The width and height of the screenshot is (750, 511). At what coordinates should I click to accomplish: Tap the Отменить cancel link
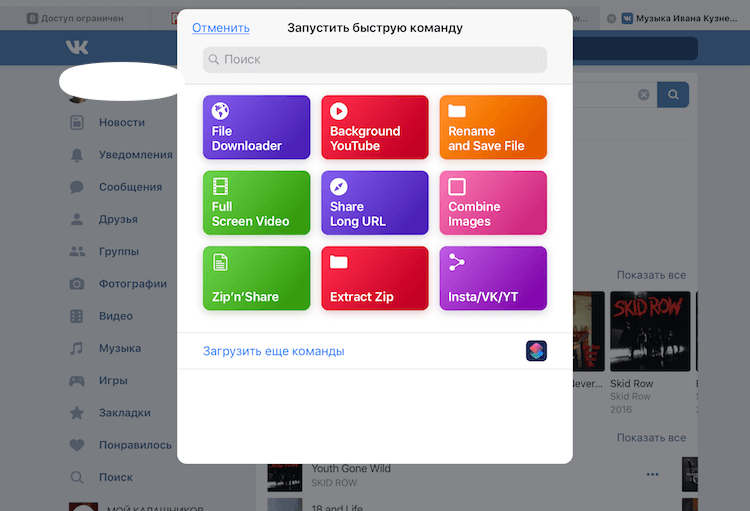pyautogui.click(x=221, y=28)
